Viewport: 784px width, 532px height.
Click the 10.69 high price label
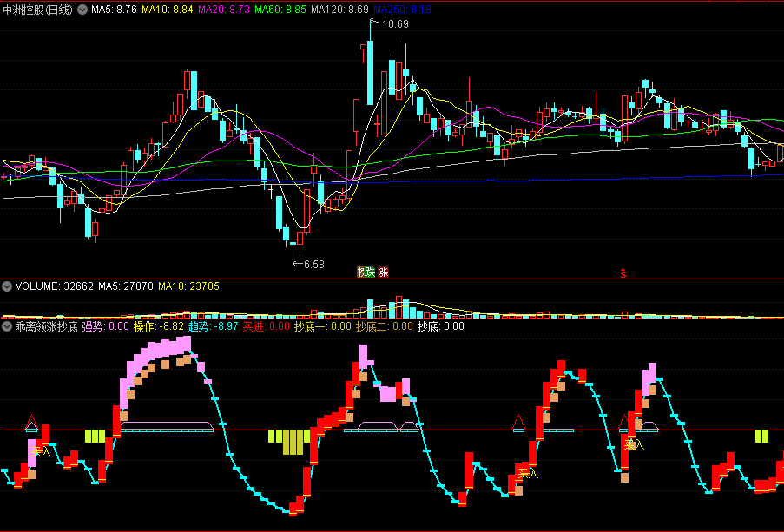(395, 24)
